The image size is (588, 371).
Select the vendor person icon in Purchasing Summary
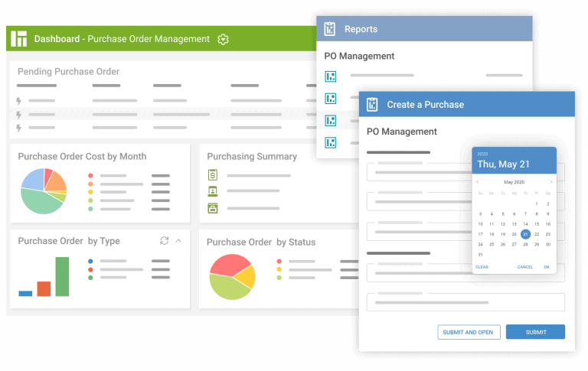(x=213, y=191)
